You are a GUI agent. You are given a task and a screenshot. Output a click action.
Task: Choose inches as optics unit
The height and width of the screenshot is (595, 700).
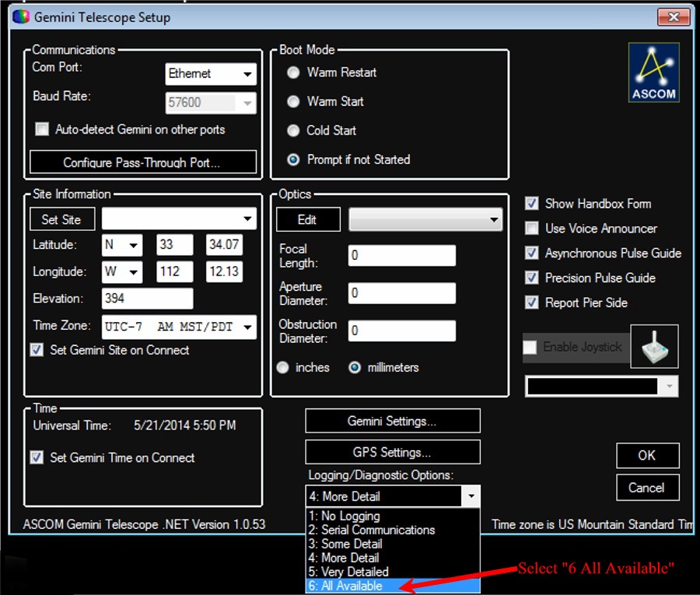(x=282, y=367)
